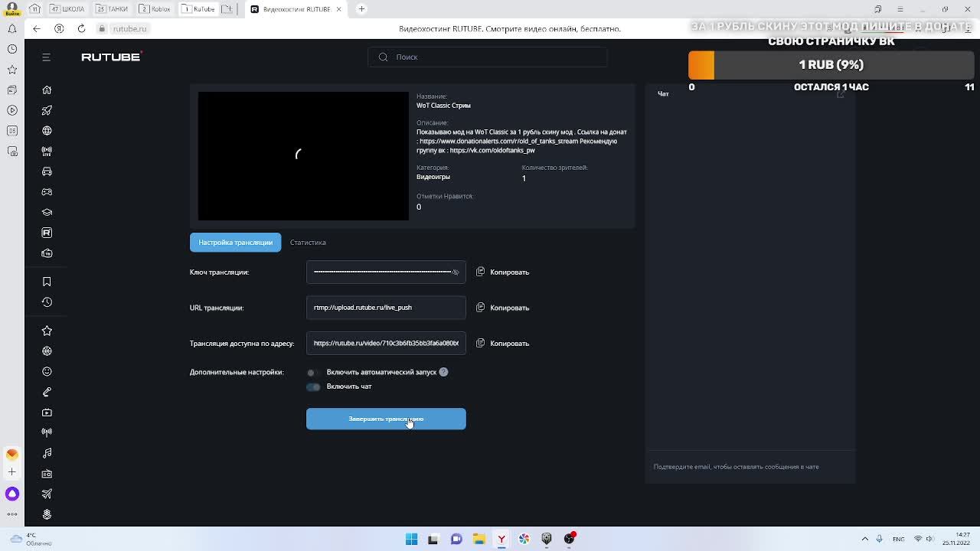Copy icon beside stream key field
980x551 pixels.
pos(480,272)
